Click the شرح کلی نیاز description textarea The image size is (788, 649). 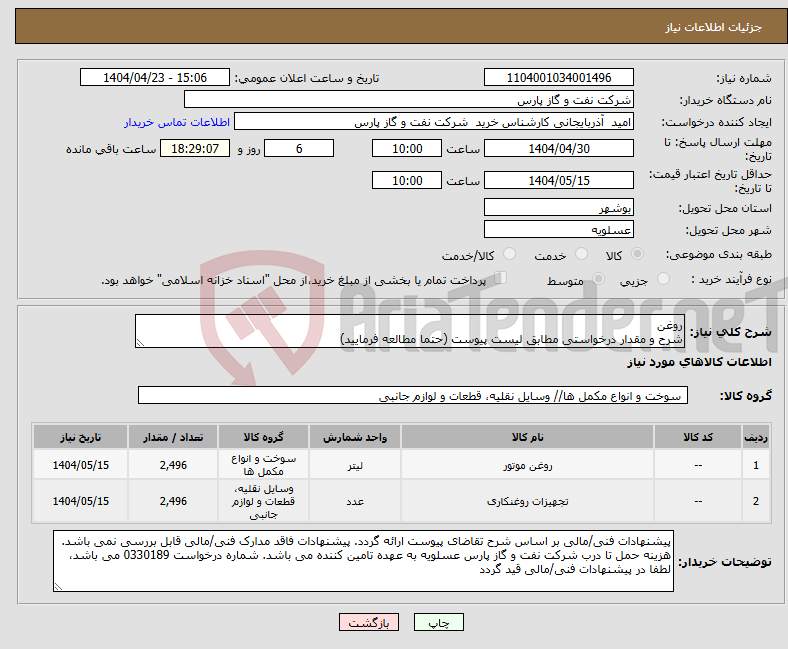click(410, 331)
